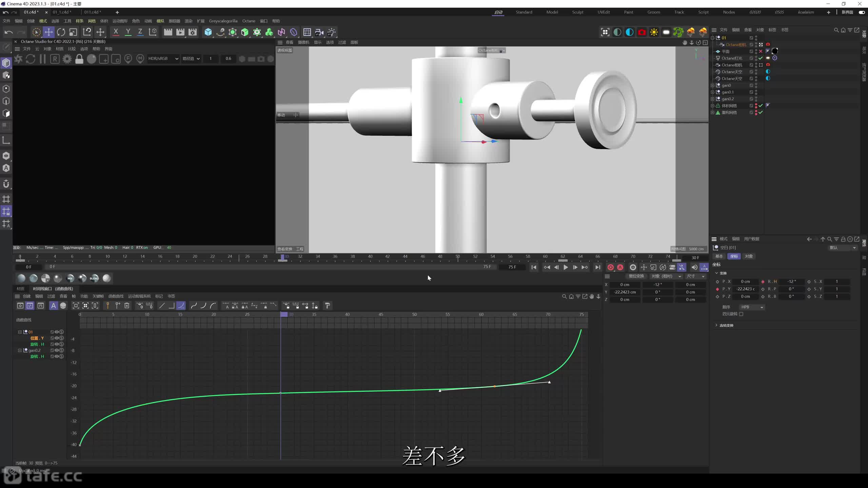Viewport: 868px width, 488px height.
Task: Set linear interpolation icon in timeline
Action: point(162,306)
